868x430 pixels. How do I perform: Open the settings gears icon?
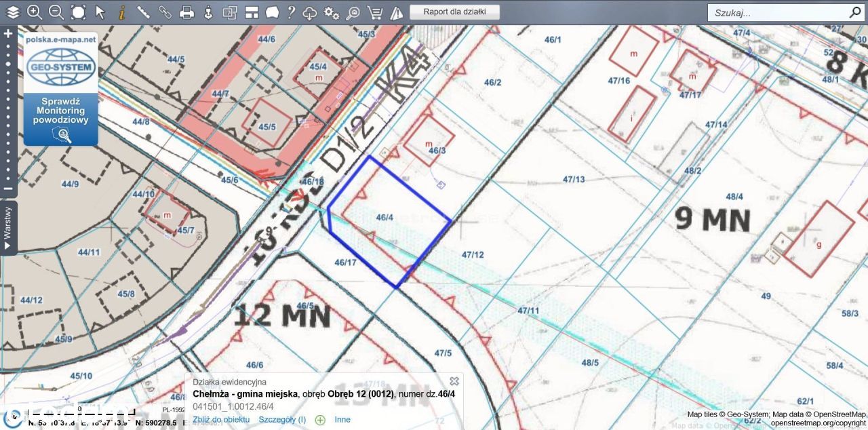[x=331, y=12]
